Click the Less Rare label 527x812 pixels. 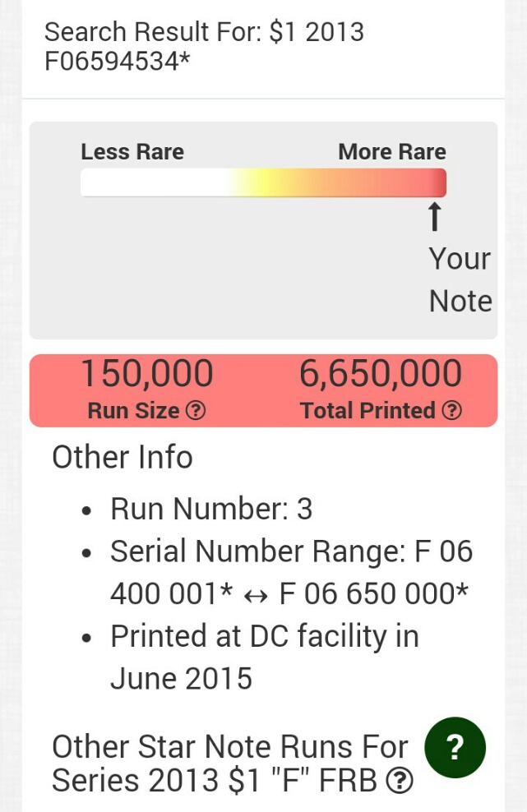coord(132,152)
